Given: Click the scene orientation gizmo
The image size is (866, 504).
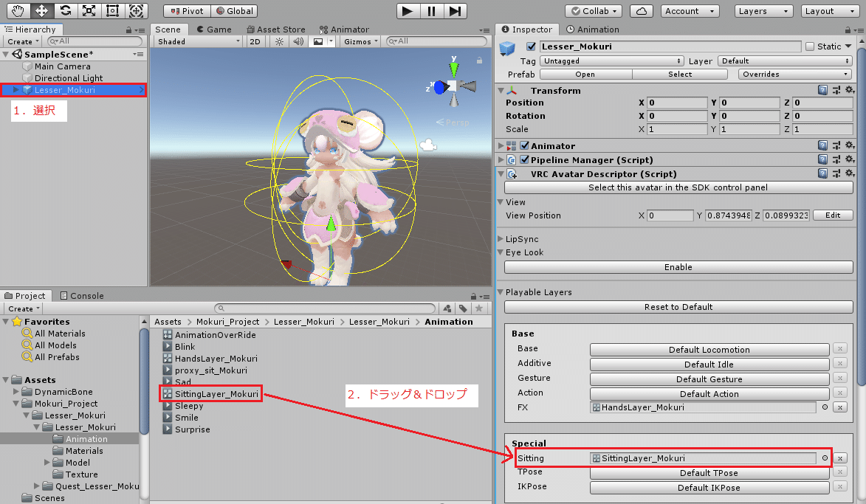Looking at the screenshot, I should (453, 86).
